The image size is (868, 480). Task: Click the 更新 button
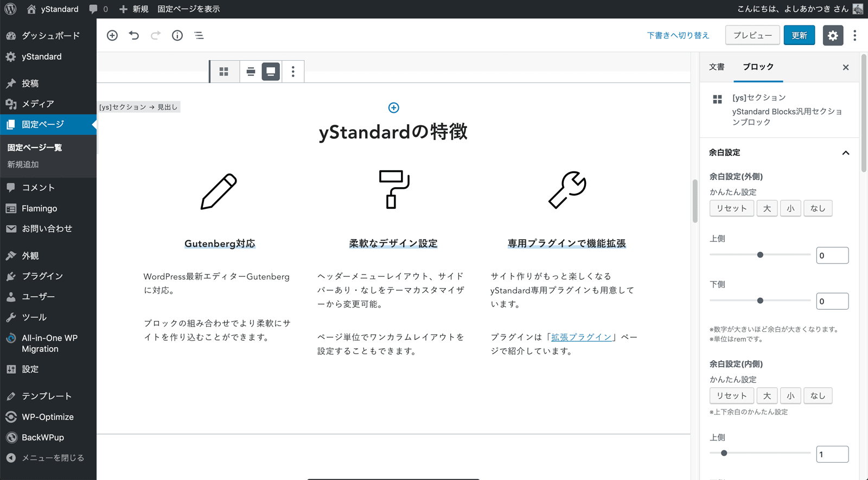coord(799,35)
